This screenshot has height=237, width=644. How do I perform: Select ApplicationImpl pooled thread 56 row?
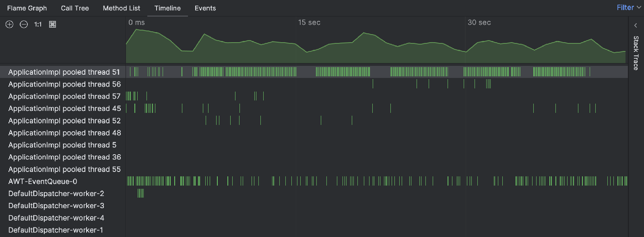pyautogui.click(x=314, y=84)
